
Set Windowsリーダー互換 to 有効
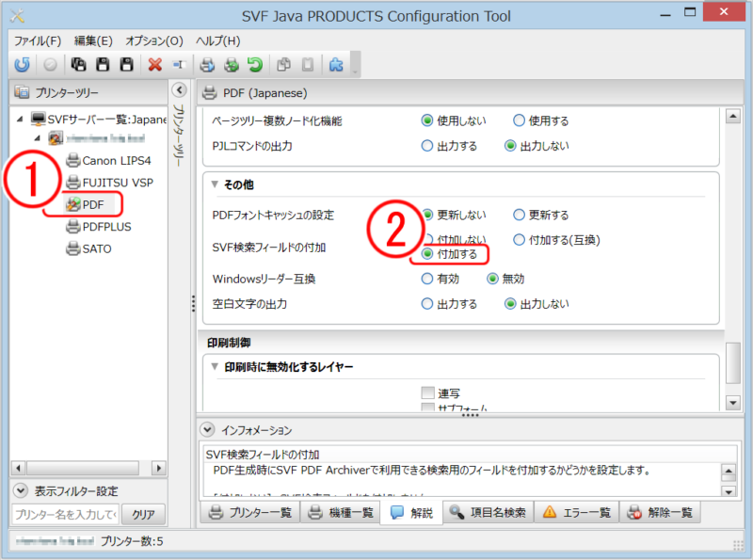(427, 279)
